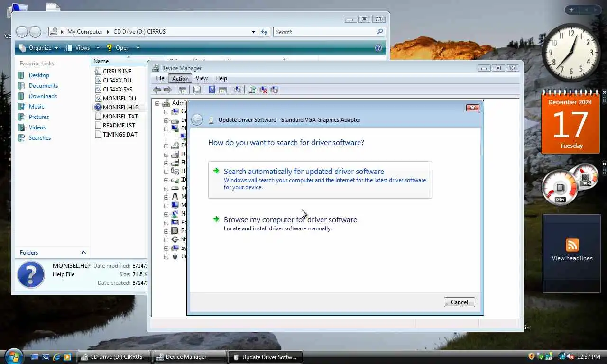
Task: Launch Internet Explorer from quick launch
Action: [x=56, y=357]
